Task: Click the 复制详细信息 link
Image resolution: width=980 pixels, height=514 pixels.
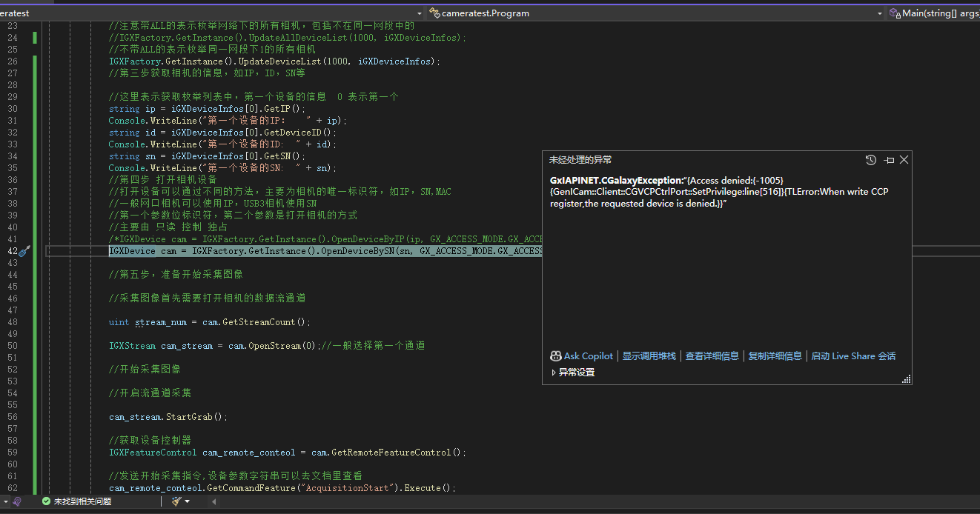Action: [x=775, y=356]
